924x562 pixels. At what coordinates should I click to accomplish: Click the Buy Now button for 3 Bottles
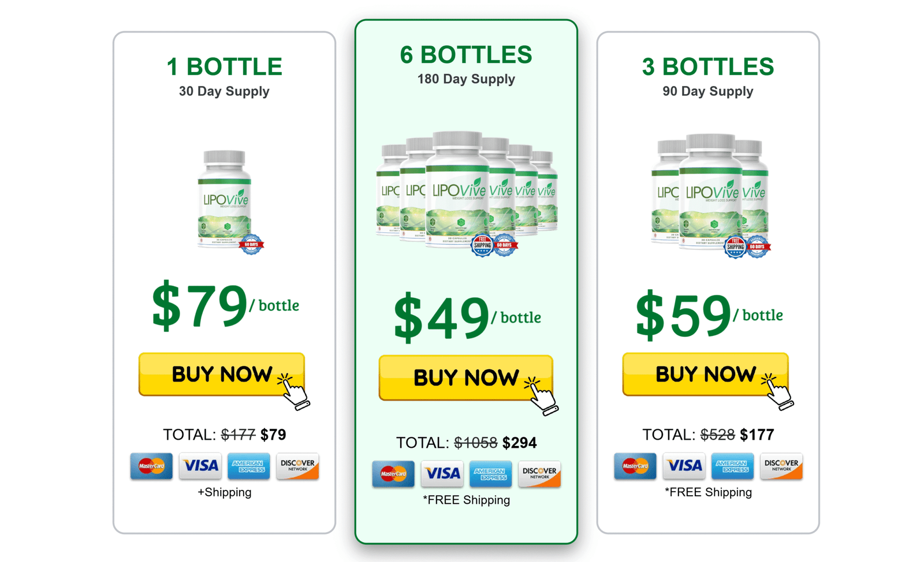coord(705,374)
